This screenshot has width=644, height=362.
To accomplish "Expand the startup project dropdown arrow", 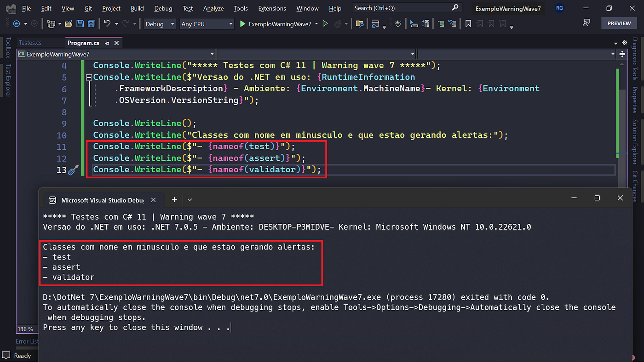I will pyautogui.click(x=316, y=24).
